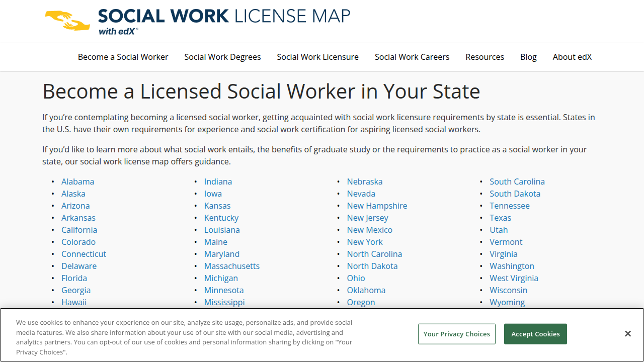Open the West Virginia link

click(514, 278)
